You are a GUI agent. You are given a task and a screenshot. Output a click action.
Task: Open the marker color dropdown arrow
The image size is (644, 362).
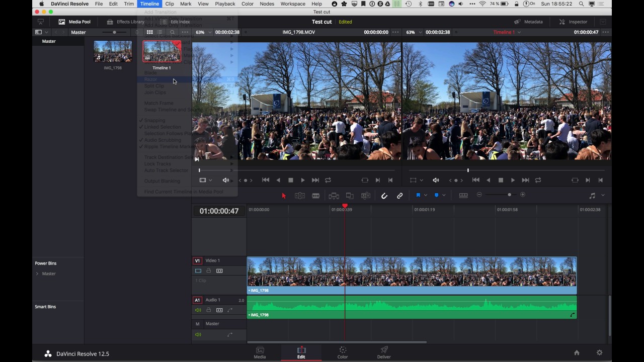[x=444, y=195]
